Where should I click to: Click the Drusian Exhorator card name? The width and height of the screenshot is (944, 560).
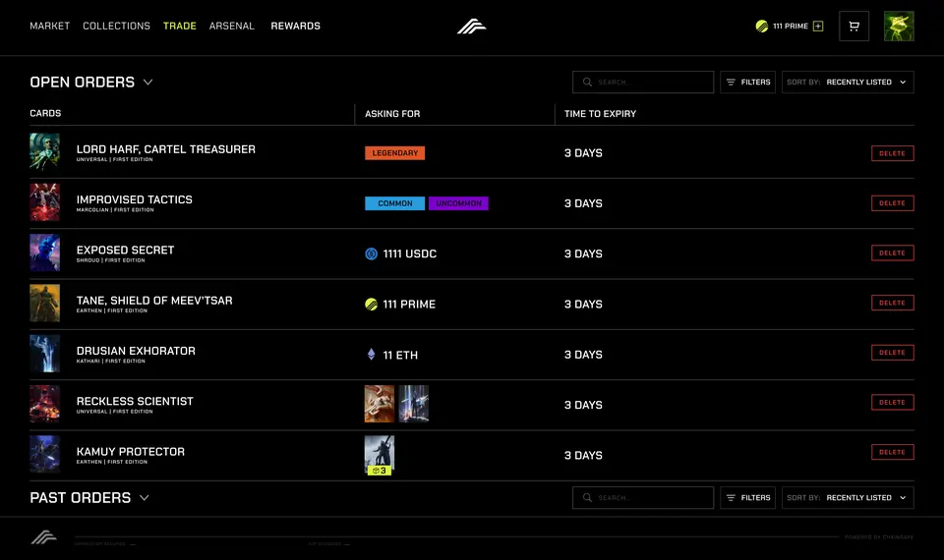point(136,351)
